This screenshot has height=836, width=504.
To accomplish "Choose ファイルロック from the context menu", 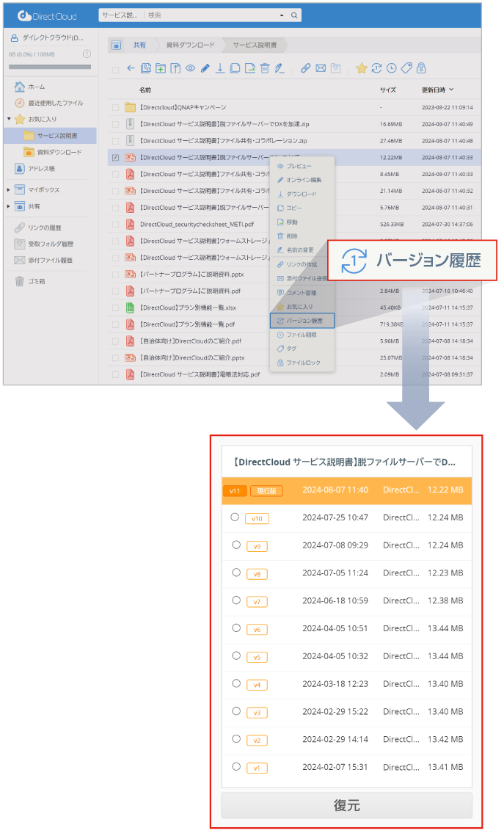I will click(302, 363).
